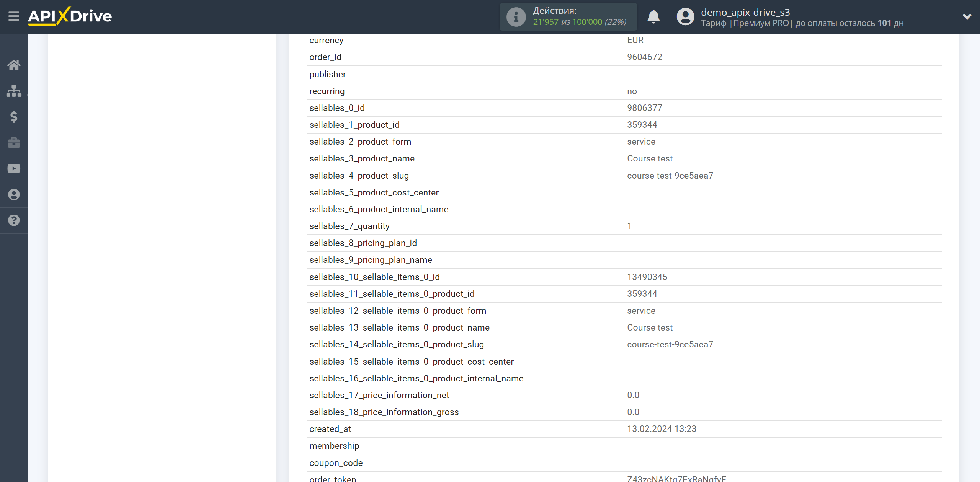Select the coupon_code row label
980x482 pixels.
336,463
